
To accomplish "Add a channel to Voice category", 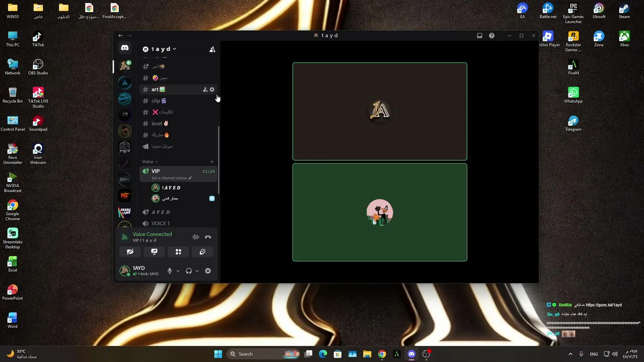I will pos(212,162).
